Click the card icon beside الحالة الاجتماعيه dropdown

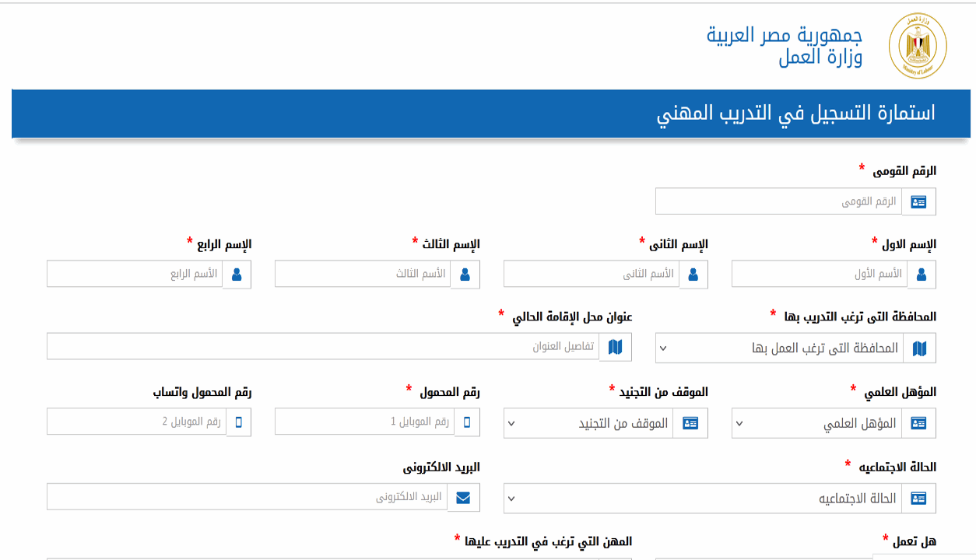point(918,499)
